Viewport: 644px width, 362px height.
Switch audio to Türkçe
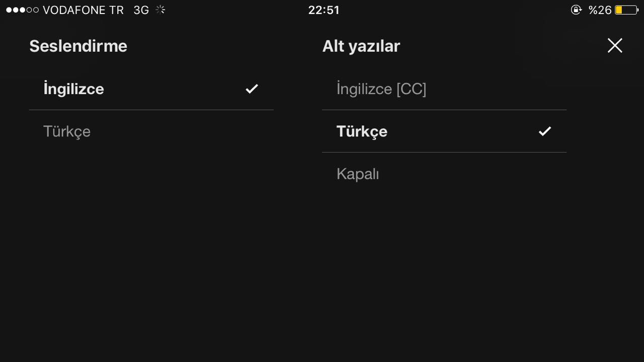[x=67, y=131]
